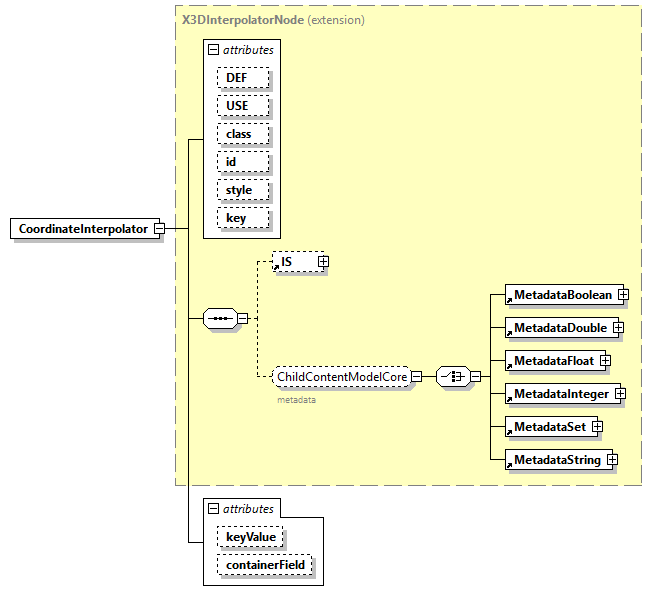
Task: Click the keyValue attribute box
Action: pyautogui.click(x=251, y=537)
